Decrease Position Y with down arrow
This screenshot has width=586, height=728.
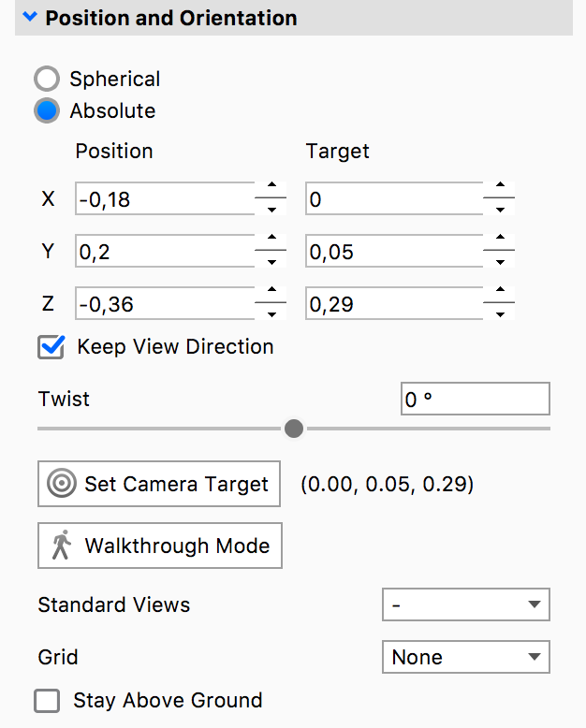[x=271, y=261]
